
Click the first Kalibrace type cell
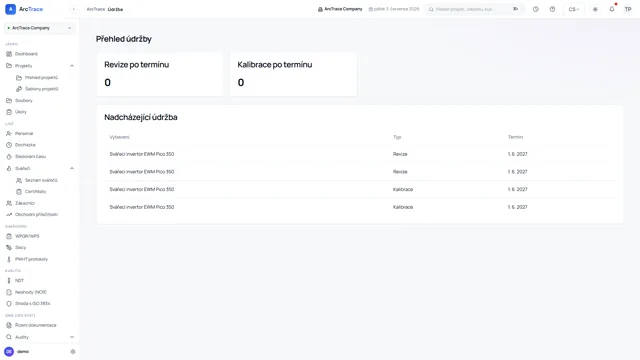pos(403,189)
